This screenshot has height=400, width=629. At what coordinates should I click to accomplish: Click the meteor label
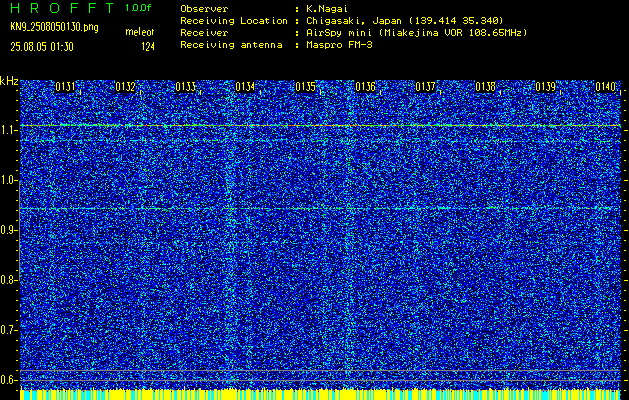140,32
